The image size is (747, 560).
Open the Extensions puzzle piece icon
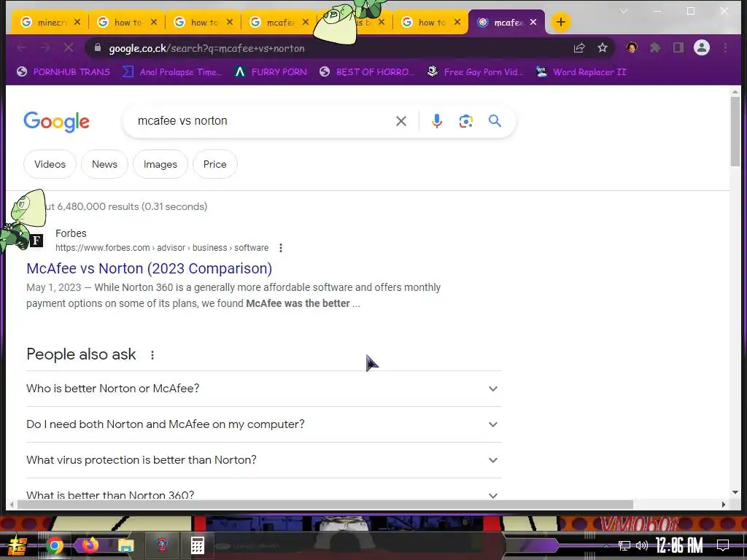pyautogui.click(x=655, y=47)
